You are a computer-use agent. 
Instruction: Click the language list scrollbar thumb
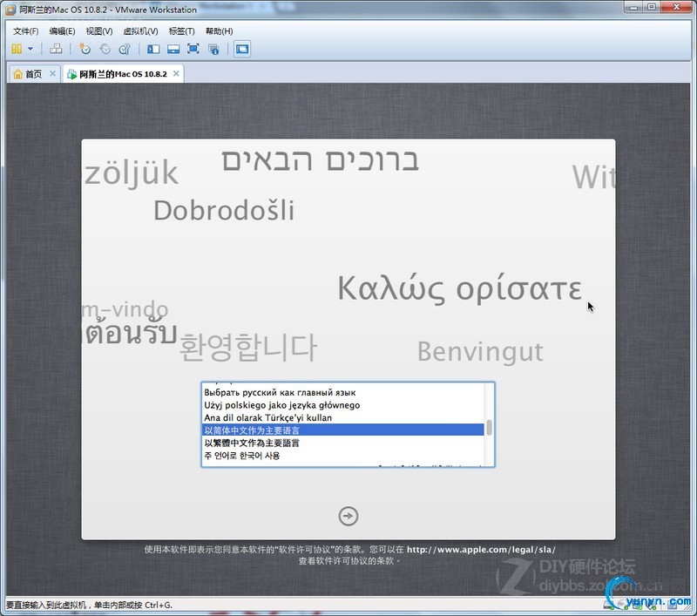coord(489,428)
